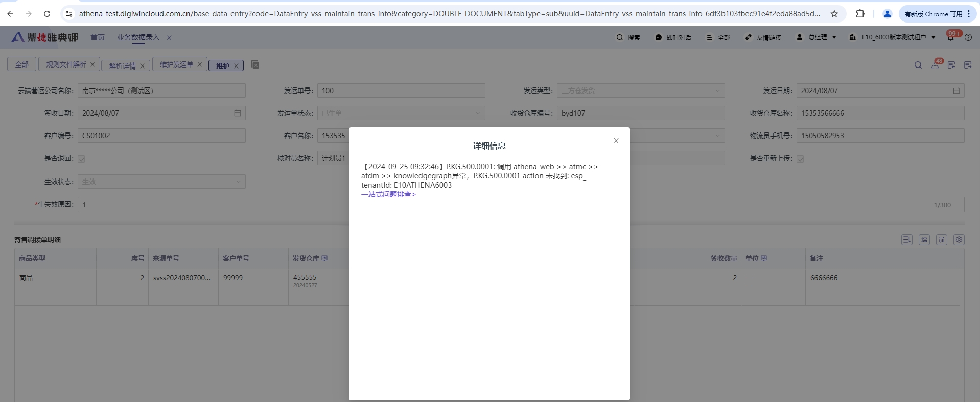This screenshot has width=980, height=402.
Task: Click the browser address bar URL
Action: pos(450,14)
